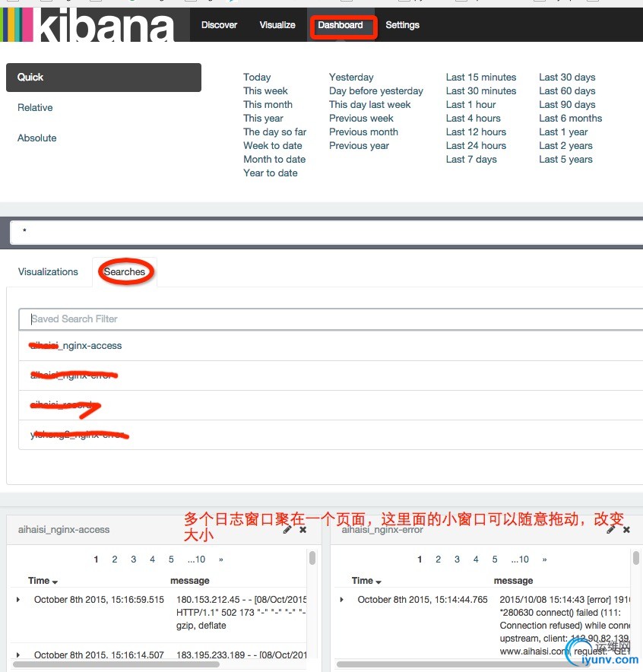Jump to page ...10 in nginx-access panel
Image resolution: width=643 pixels, height=672 pixels.
(196, 559)
